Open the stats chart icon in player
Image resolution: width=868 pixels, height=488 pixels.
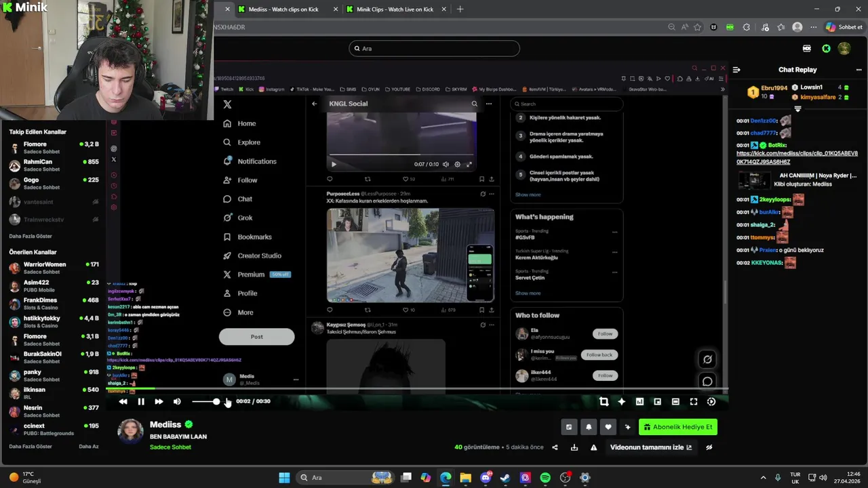[x=639, y=401]
